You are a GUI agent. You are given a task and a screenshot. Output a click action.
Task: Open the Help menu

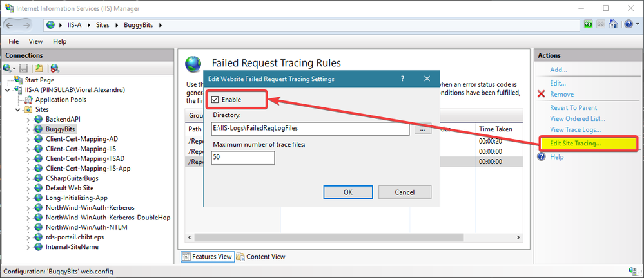pos(59,41)
